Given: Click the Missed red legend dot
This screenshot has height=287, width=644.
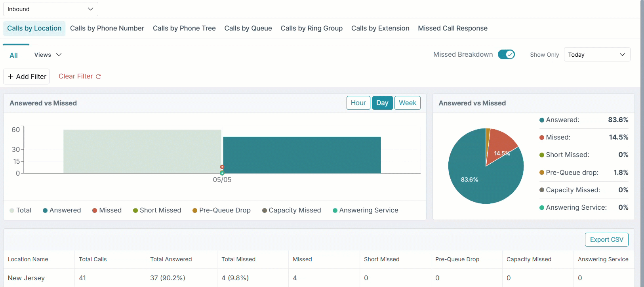Looking at the screenshot, I should pos(95,210).
